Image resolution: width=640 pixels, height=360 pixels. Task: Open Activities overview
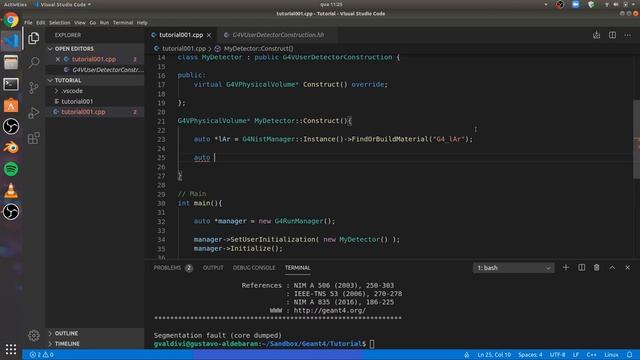coord(15,4)
